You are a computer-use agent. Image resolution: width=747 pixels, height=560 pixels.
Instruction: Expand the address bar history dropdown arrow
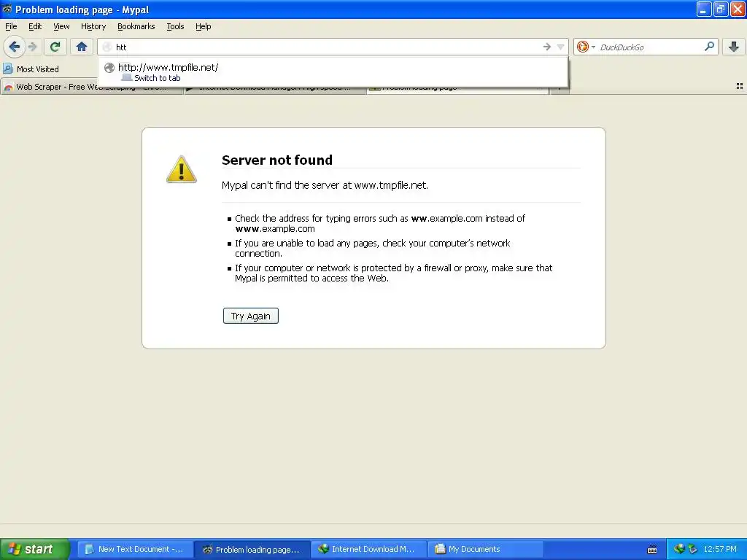point(561,47)
